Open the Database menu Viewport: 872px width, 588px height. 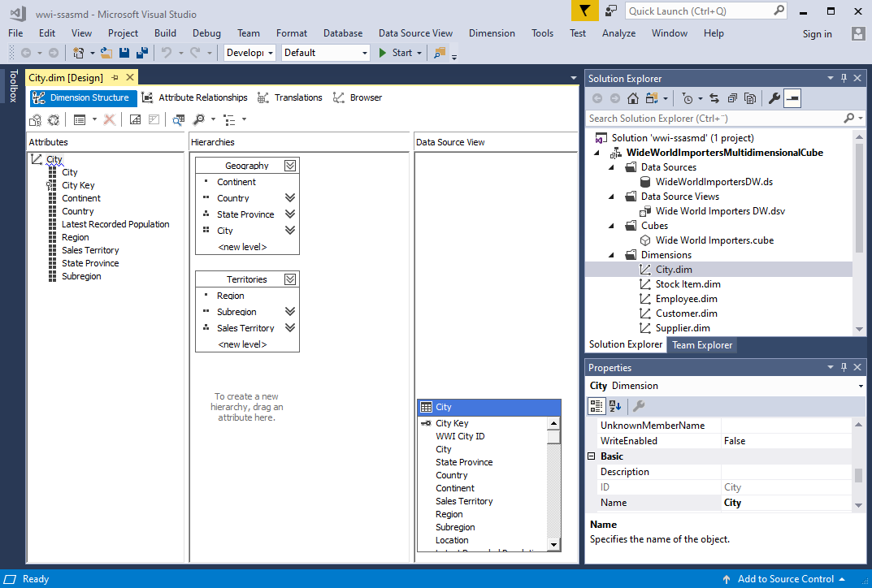pyautogui.click(x=343, y=33)
